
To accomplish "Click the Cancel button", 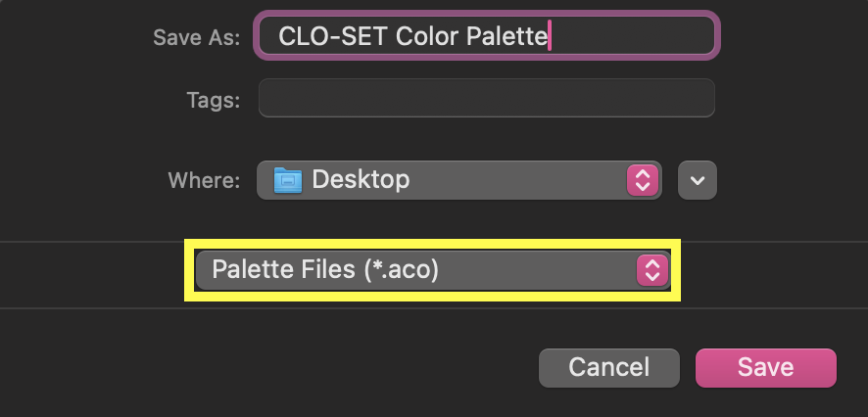I will coord(609,368).
